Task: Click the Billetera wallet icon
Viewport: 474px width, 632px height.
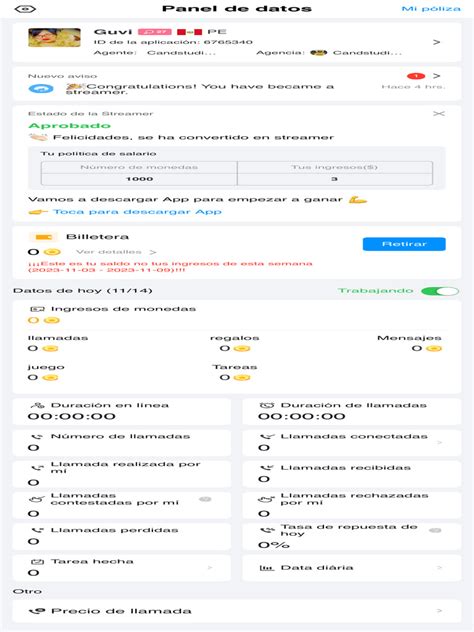Action: coord(44,237)
